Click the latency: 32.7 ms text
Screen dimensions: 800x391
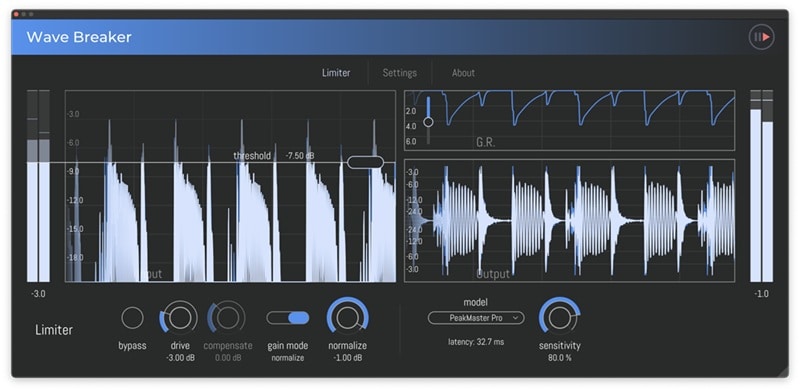[476, 342]
